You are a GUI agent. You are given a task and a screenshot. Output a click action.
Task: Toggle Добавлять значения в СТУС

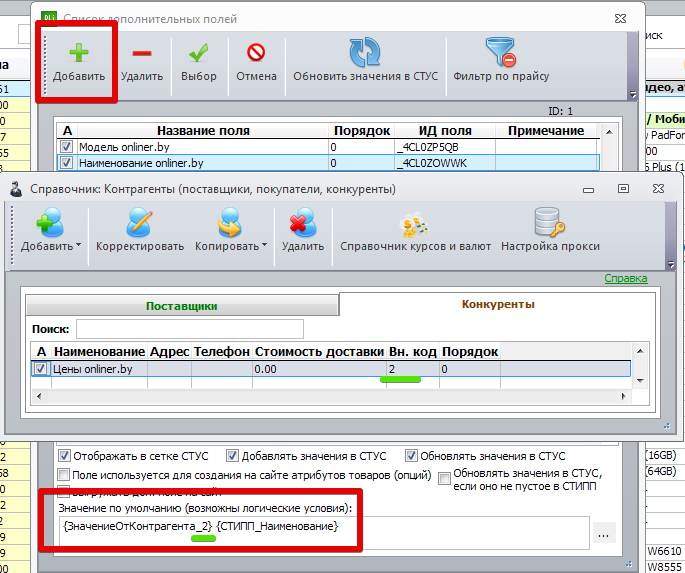point(232,456)
